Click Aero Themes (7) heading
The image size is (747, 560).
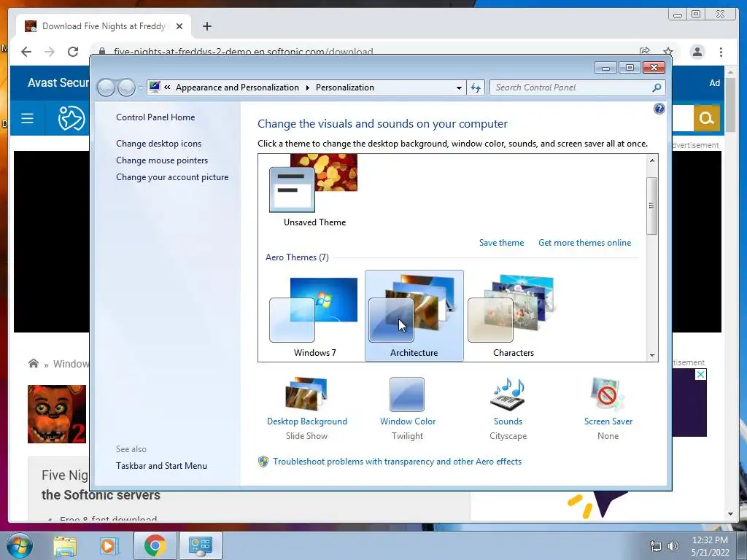pos(297,257)
